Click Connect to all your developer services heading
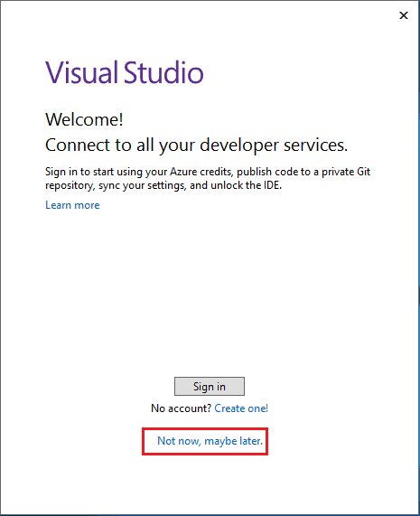This screenshot has height=516, width=420. click(x=196, y=145)
